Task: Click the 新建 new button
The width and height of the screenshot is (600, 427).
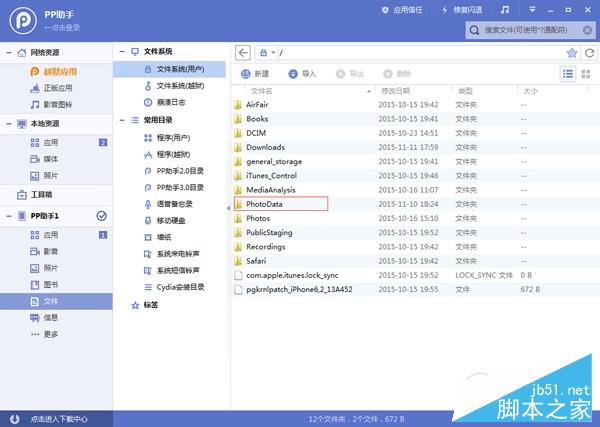Action: click(x=255, y=74)
